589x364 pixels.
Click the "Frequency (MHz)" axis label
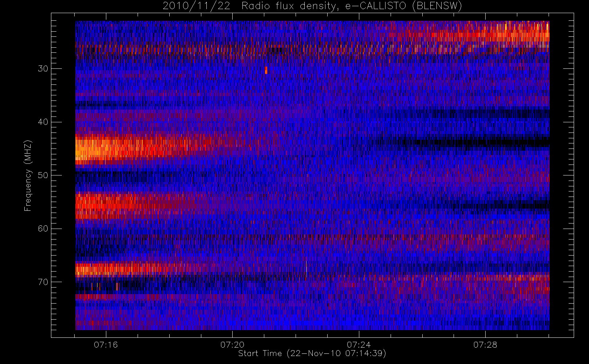(28, 175)
